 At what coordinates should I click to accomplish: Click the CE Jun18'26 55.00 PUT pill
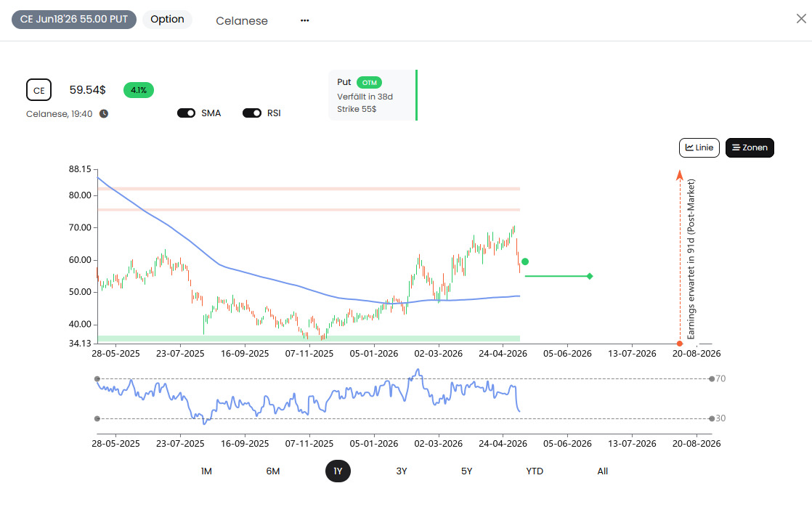(x=74, y=19)
